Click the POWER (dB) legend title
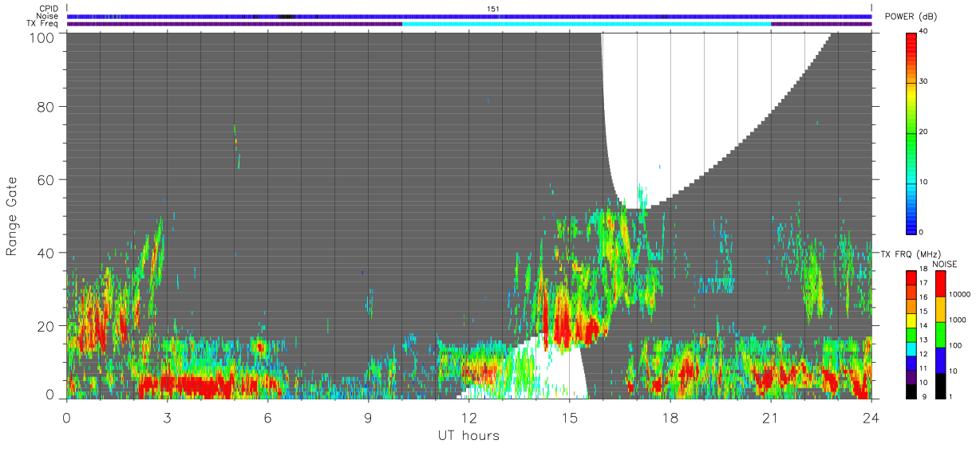980x452 pixels. (x=910, y=17)
